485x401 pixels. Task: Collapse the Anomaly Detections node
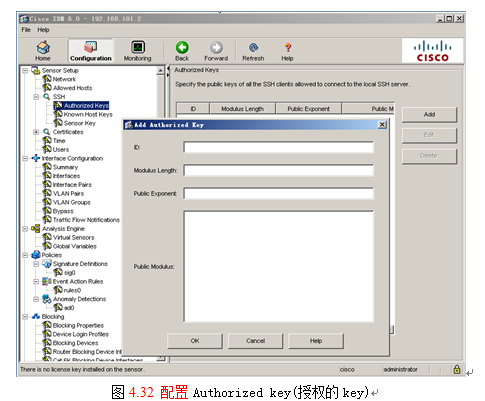(x=36, y=299)
